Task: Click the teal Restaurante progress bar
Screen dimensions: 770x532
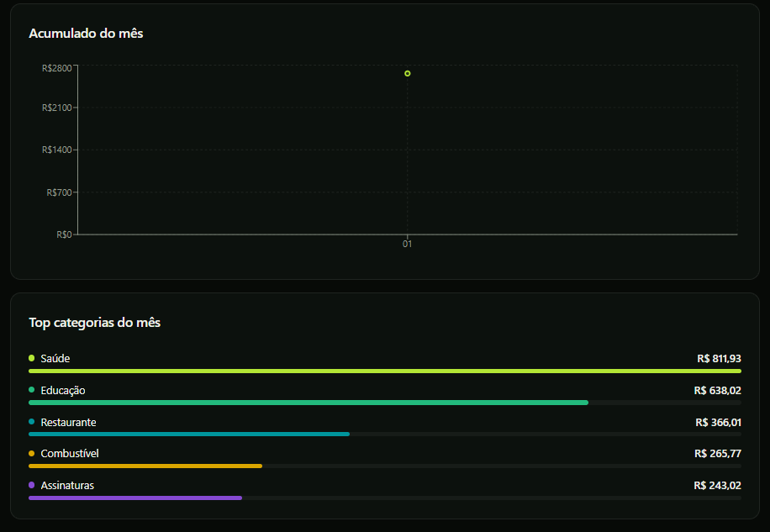Action: (x=189, y=435)
